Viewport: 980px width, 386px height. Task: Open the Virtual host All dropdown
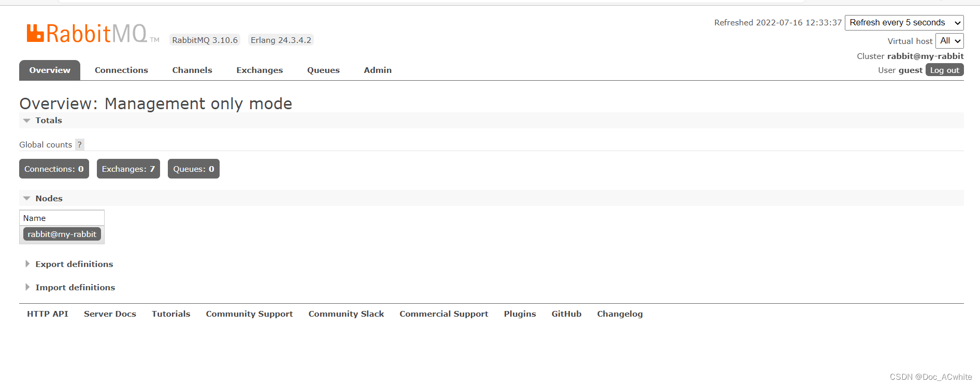949,41
